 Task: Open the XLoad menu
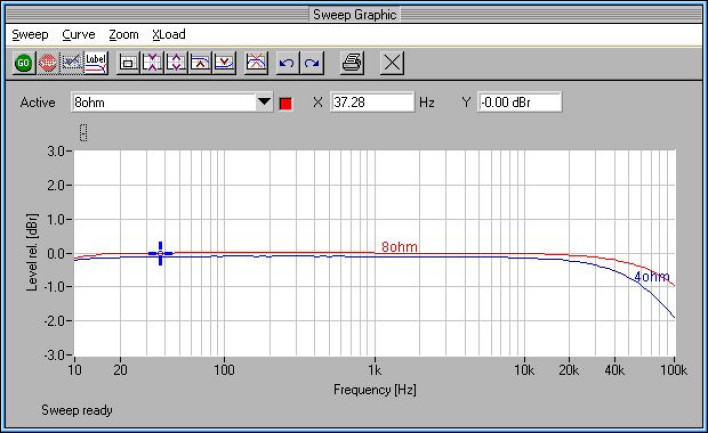[168, 34]
